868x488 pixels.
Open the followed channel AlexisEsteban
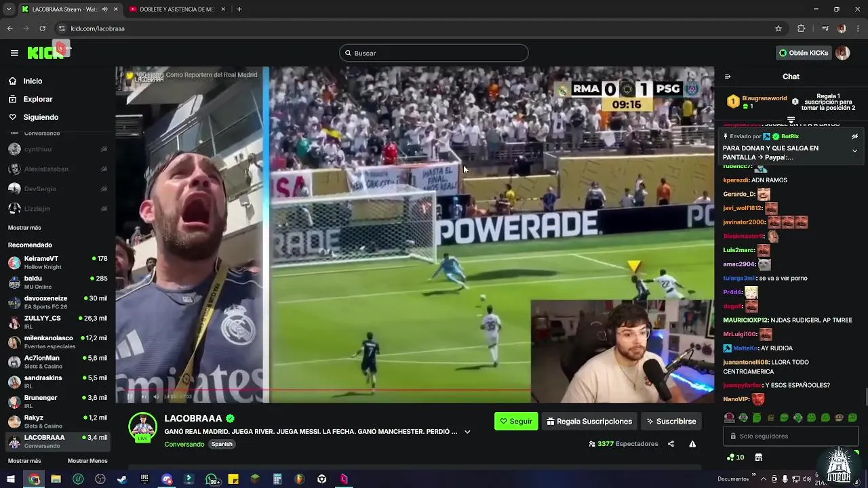tap(58, 169)
